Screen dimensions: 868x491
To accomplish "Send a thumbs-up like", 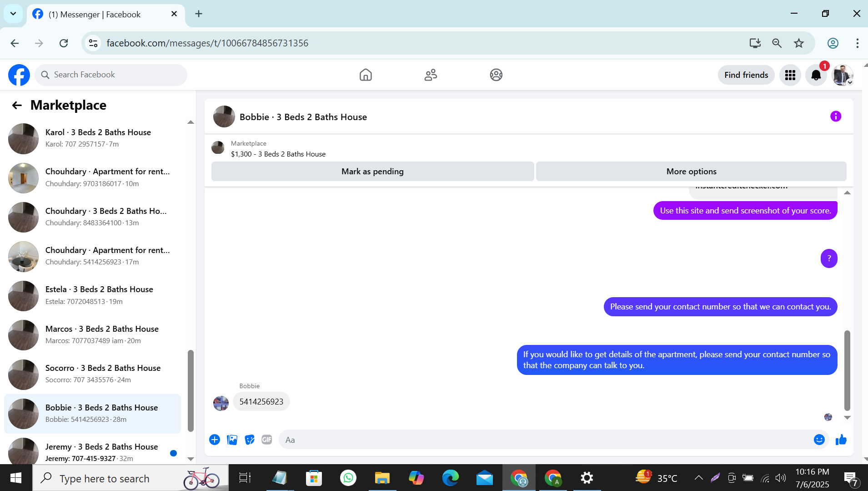I will point(841,440).
